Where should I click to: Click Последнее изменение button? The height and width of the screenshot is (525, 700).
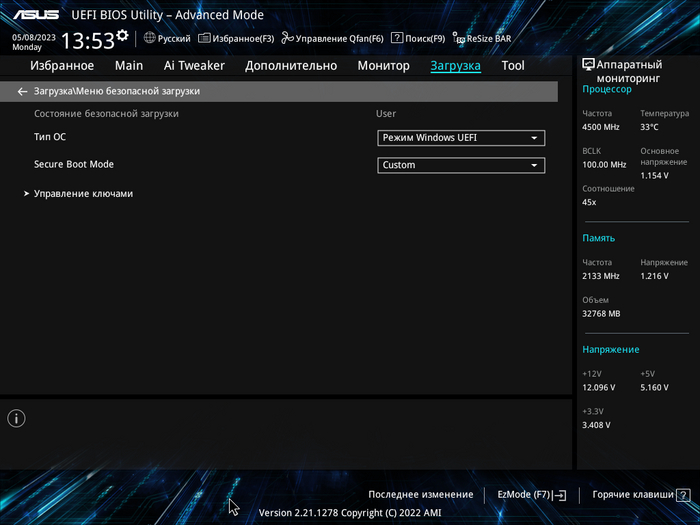(x=420, y=495)
